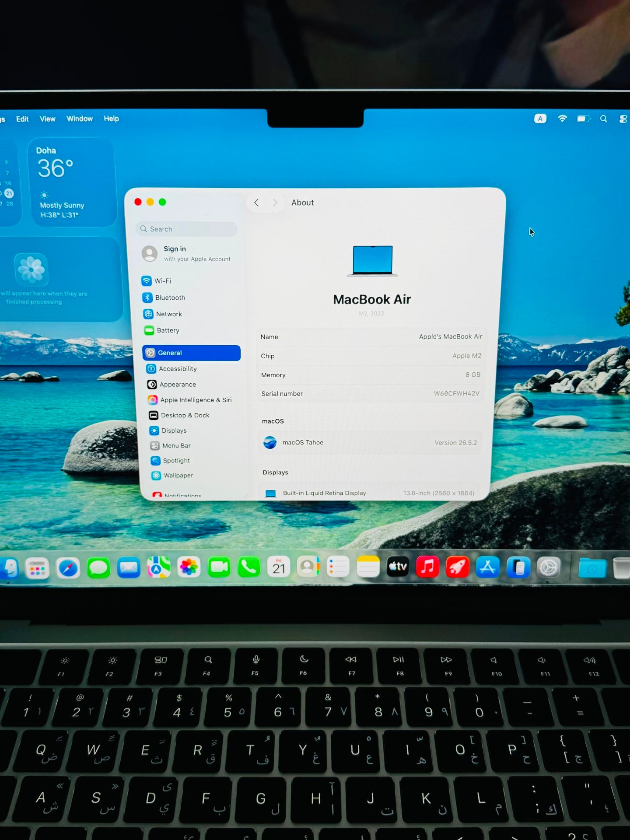This screenshot has height=840, width=630.
Task: Launch Photos from the Dock
Action: 189,567
